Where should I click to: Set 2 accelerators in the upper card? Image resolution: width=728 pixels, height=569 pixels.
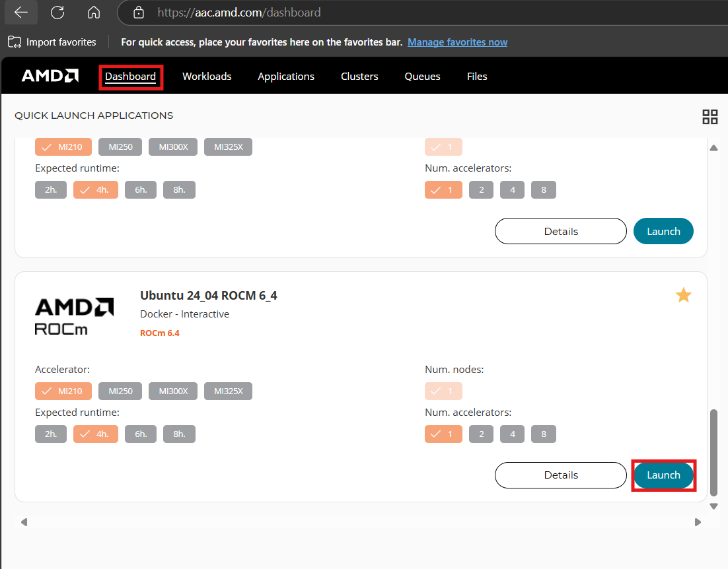tap(481, 189)
